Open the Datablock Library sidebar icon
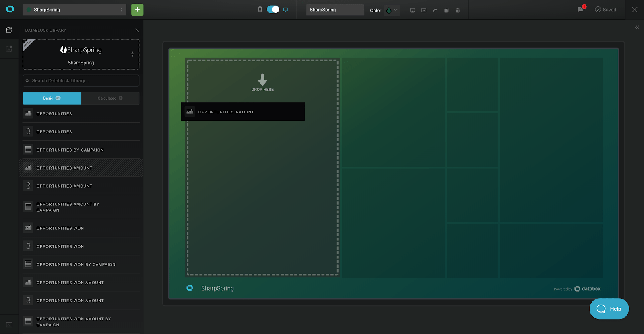This screenshot has height=334, width=644. [x=9, y=30]
